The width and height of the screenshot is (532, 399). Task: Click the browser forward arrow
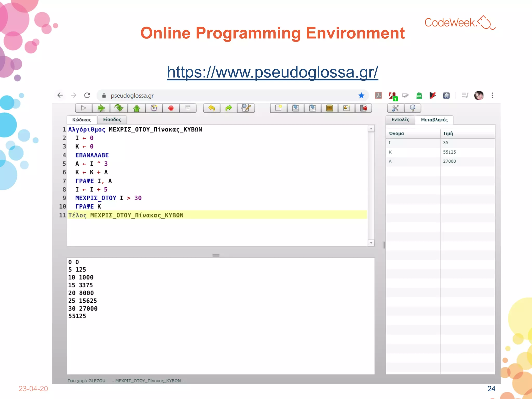74,95
